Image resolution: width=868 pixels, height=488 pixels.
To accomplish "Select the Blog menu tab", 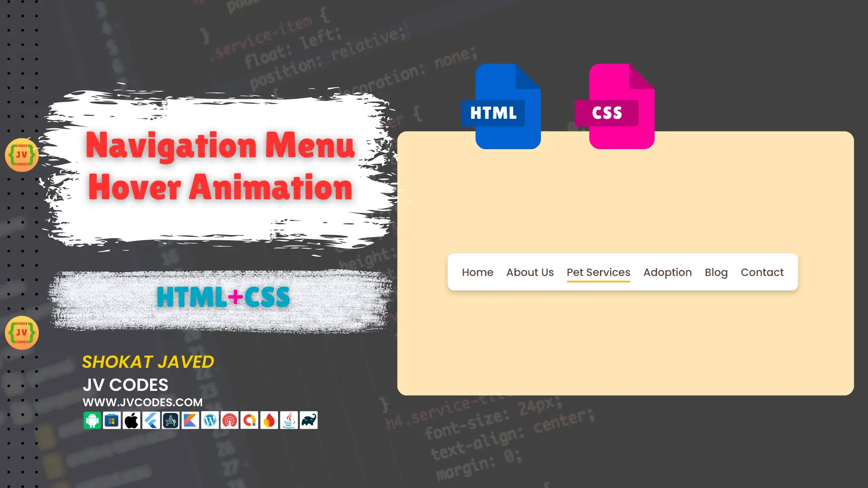I will click(x=716, y=272).
